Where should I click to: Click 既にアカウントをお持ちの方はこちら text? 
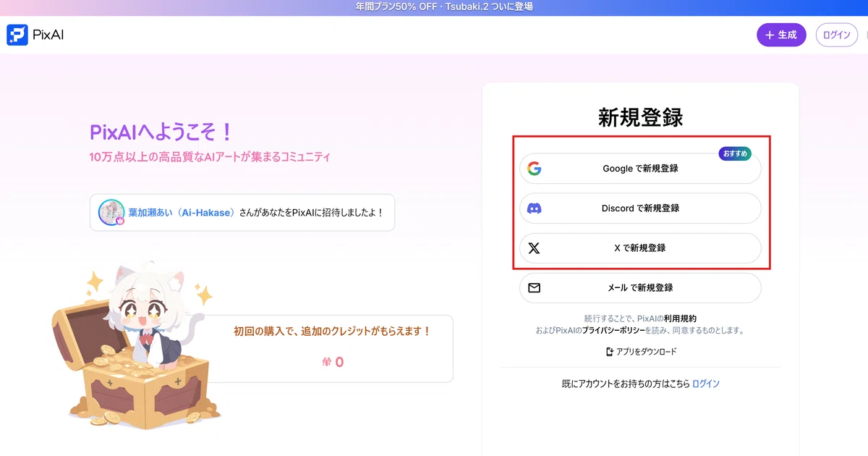[626, 384]
